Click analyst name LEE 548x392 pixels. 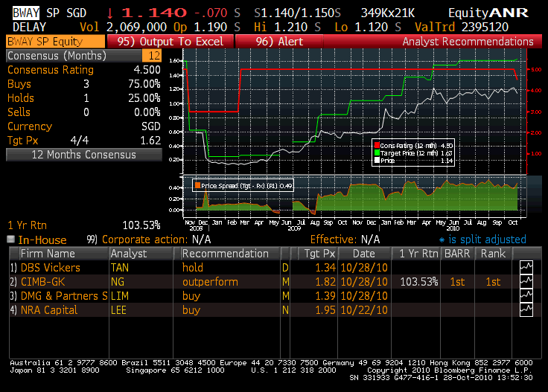(118, 310)
